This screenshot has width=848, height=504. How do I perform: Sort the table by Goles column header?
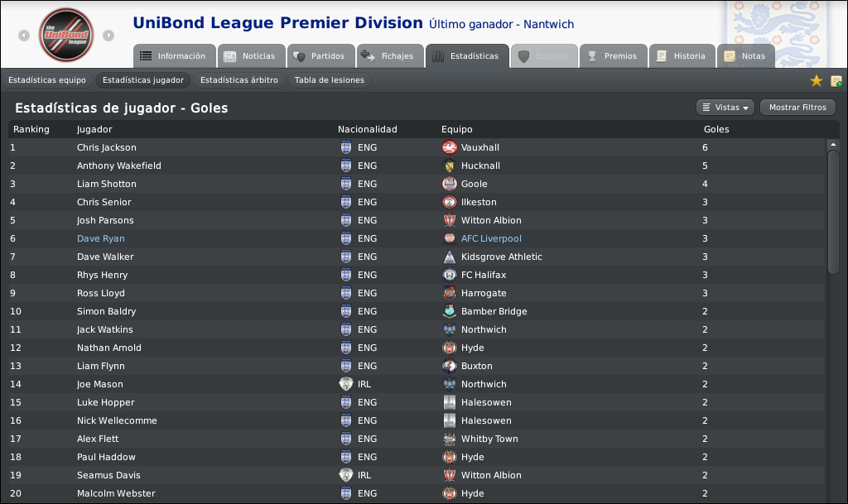716,129
